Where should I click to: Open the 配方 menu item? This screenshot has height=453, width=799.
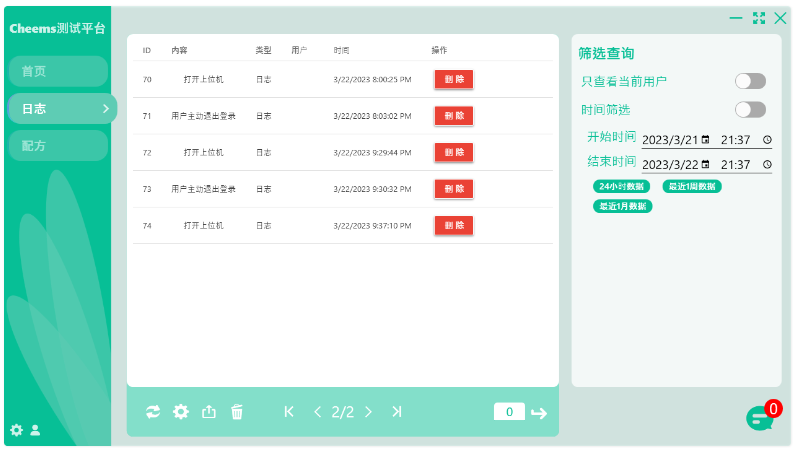57,145
